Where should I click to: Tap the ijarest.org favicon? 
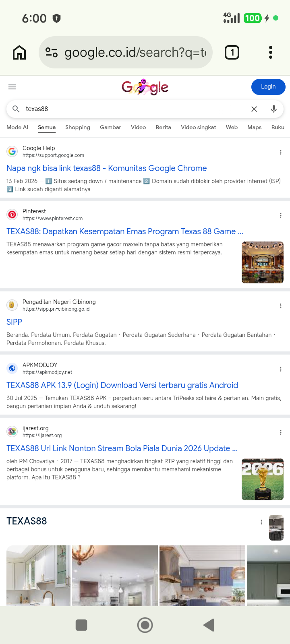[x=12, y=431]
